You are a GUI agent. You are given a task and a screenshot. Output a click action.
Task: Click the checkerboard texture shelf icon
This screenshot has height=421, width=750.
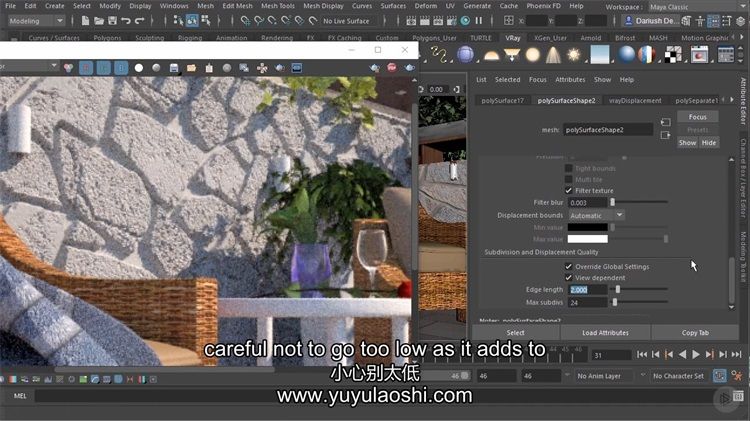pyautogui.click(x=673, y=55)
